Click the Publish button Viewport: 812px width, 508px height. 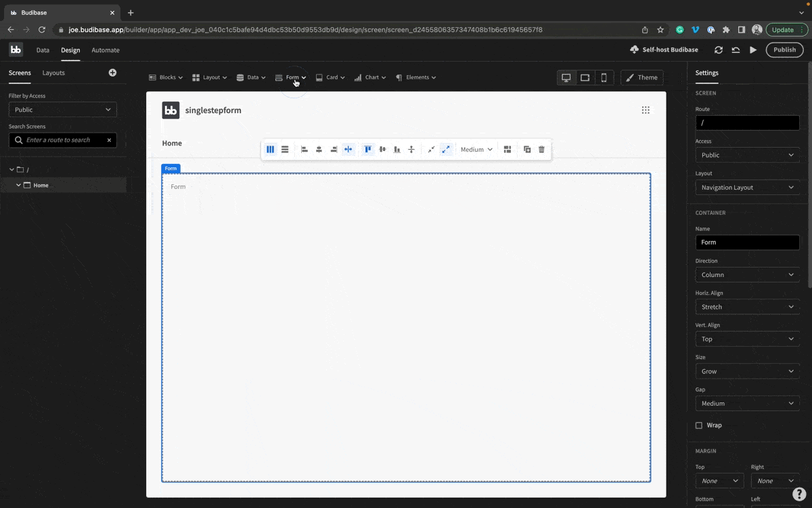tap(784, 49)
